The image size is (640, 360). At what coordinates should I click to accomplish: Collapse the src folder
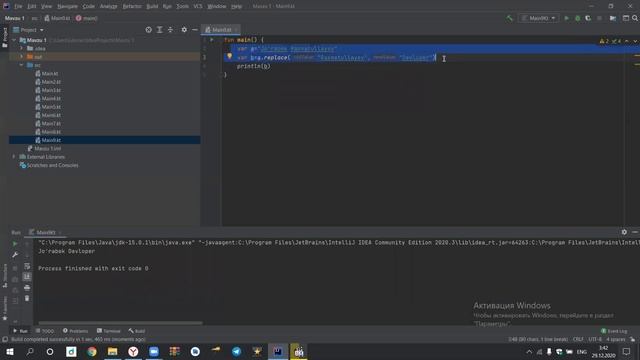[x=22, y=65]
